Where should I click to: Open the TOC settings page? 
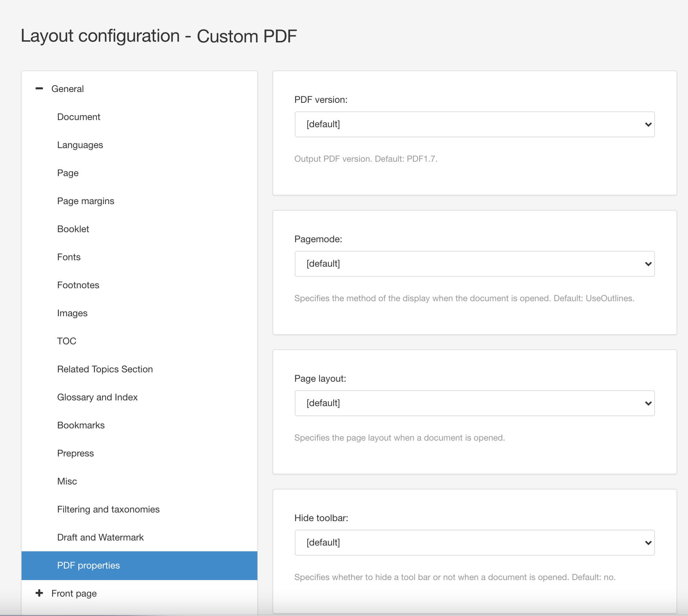tap(66, 341)
